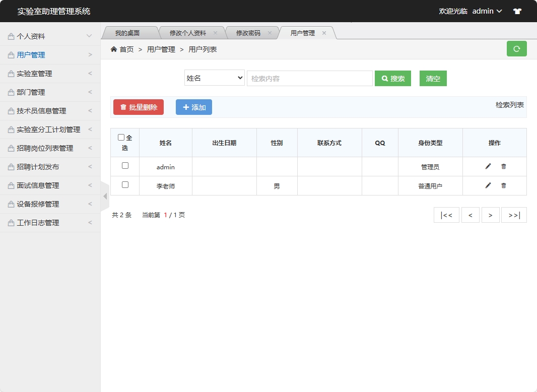Click the green refresh icon
The width and height of the screenshot is (537, 392).
coord(516,49)
